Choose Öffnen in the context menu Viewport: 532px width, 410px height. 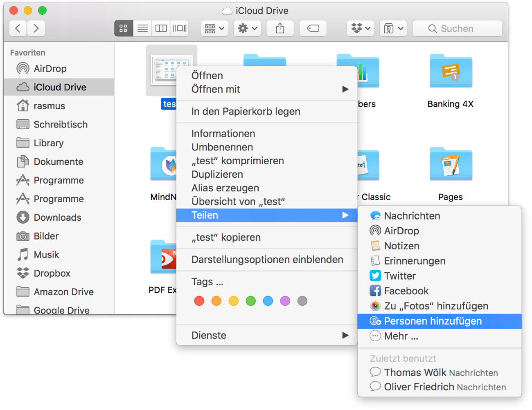267,76
